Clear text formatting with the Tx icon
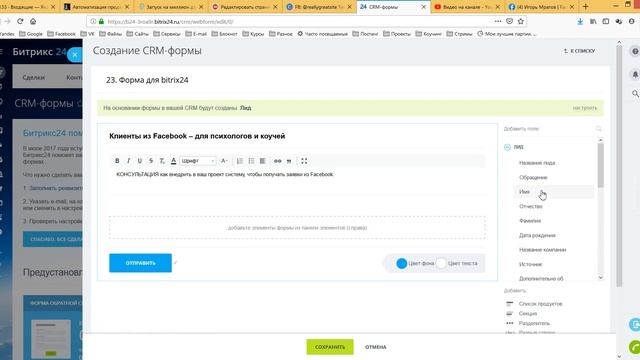Image resolution: width=640 pixels, height=360 pixels. pos(162,161)
